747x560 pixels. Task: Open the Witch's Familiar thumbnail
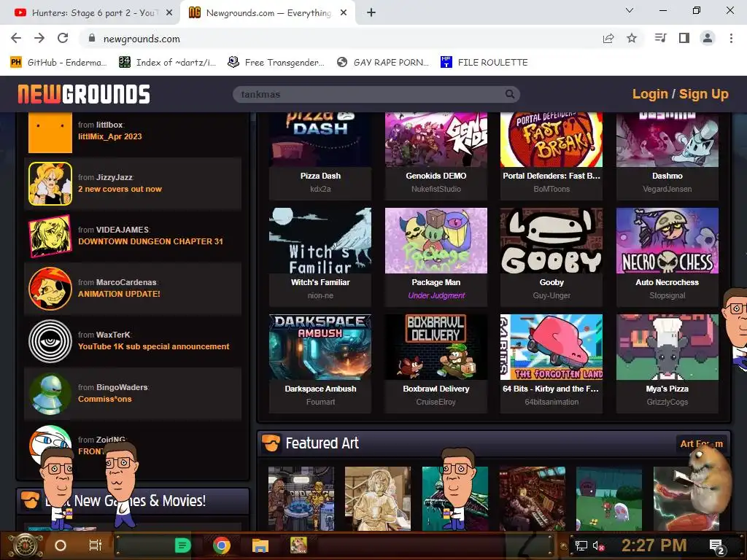pos(320,241)
